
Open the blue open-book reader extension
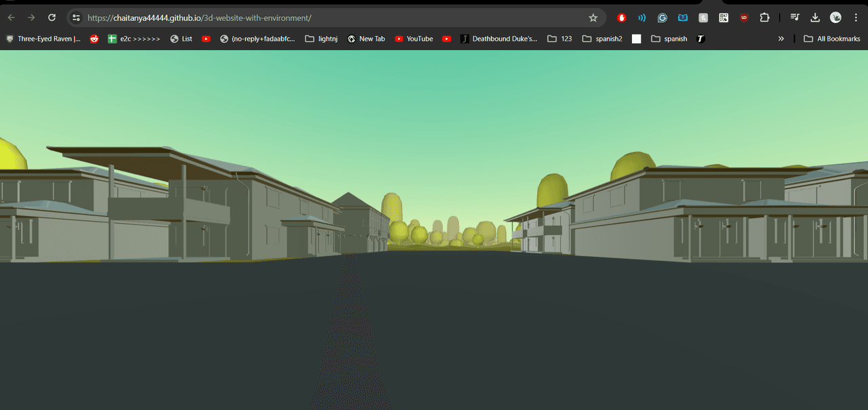point(683,18)
